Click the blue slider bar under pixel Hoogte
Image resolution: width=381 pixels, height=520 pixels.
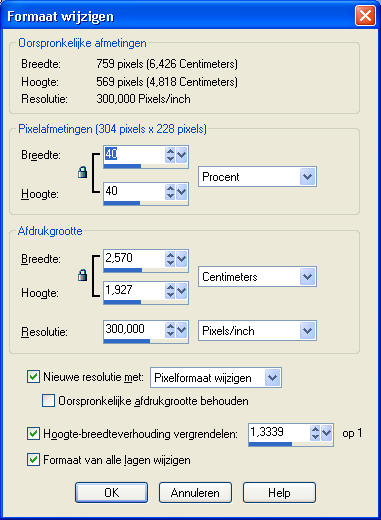(x=122, y=203)
